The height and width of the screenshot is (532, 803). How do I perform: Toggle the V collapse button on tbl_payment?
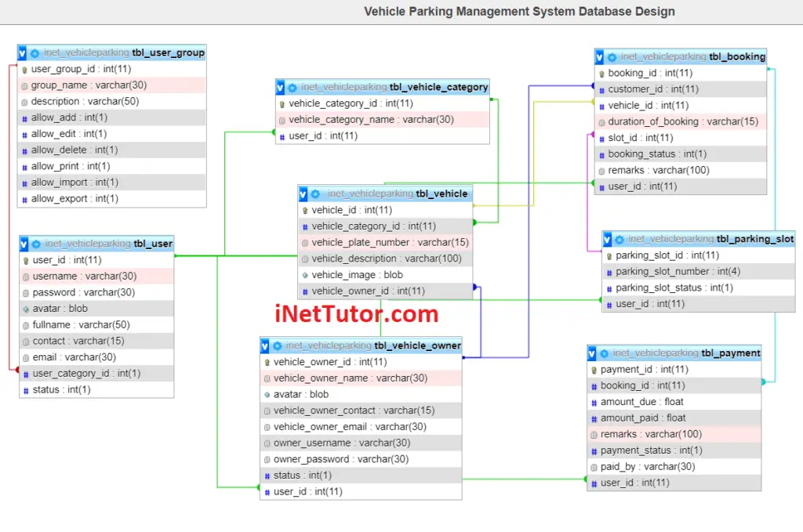pos(590,353)
